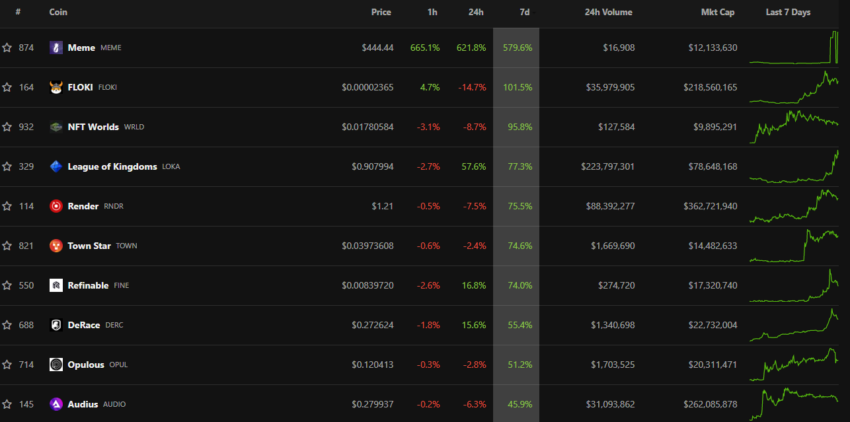Sort by the # rank column

point(18,12)
